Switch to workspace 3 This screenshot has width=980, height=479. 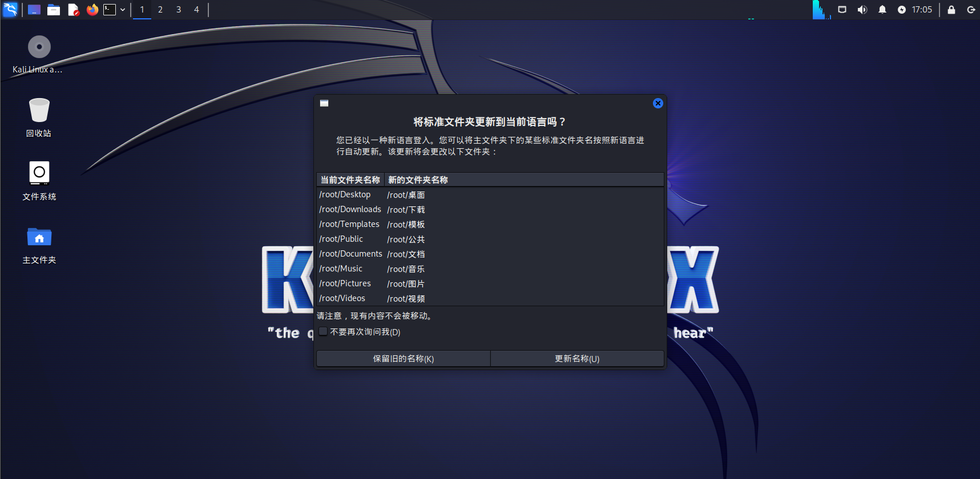[x=179, y=10]
